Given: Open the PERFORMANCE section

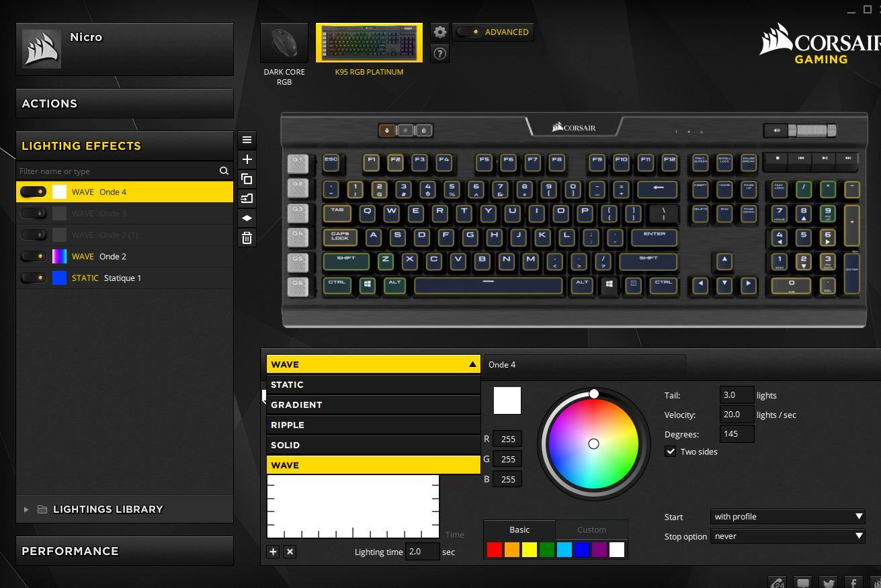Looking at the screenshot, I should coord(124,551).
